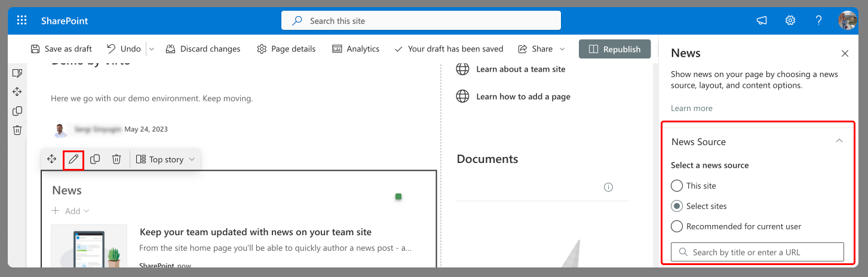This screenshot has width=868, height=277.
Task: Open the megaphone announcements icon
Action: tap(762, 20)
